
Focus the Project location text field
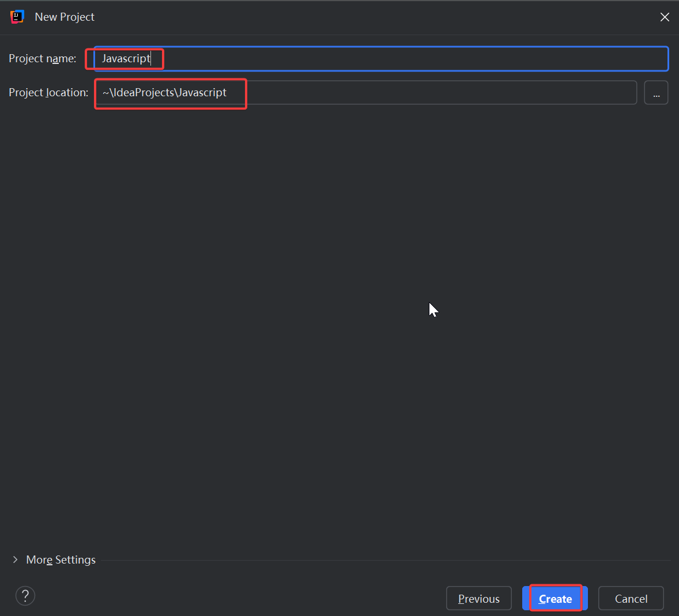(x=403, y=93)
